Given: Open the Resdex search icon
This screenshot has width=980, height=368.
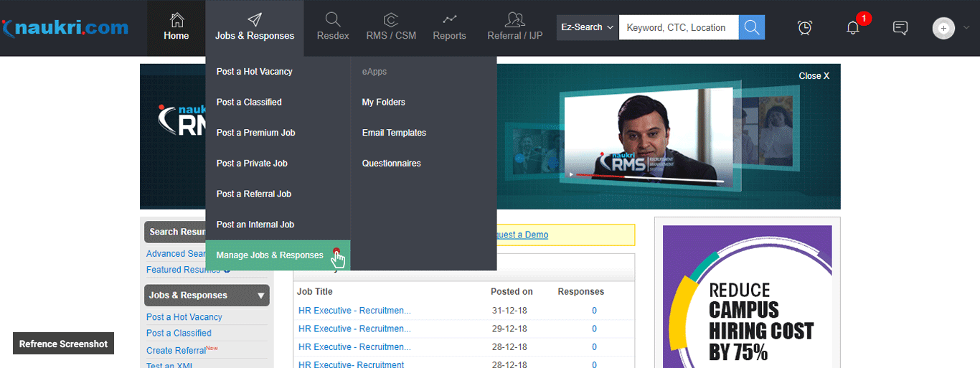Looking at the screenshot, I should [x=333, y=20].
